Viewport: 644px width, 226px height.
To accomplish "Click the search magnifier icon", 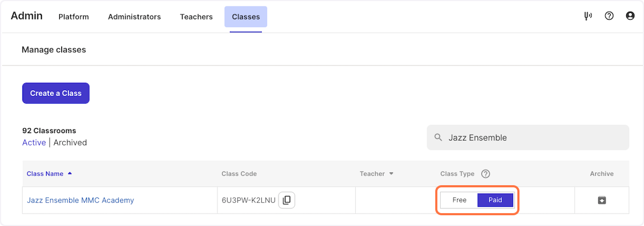I will click(438, 138).
